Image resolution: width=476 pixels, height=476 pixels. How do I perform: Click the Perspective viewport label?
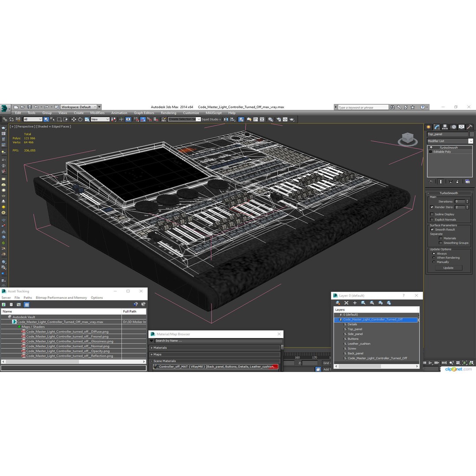tap(26, 126)
